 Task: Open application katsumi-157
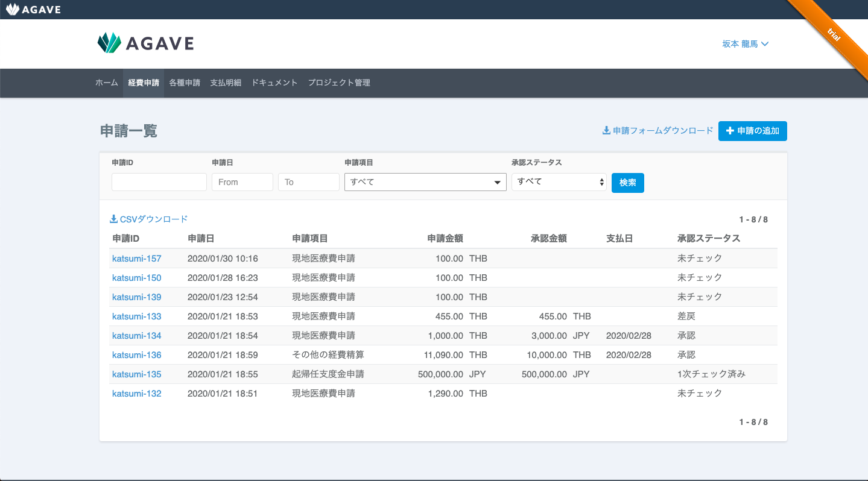(137, 259)
